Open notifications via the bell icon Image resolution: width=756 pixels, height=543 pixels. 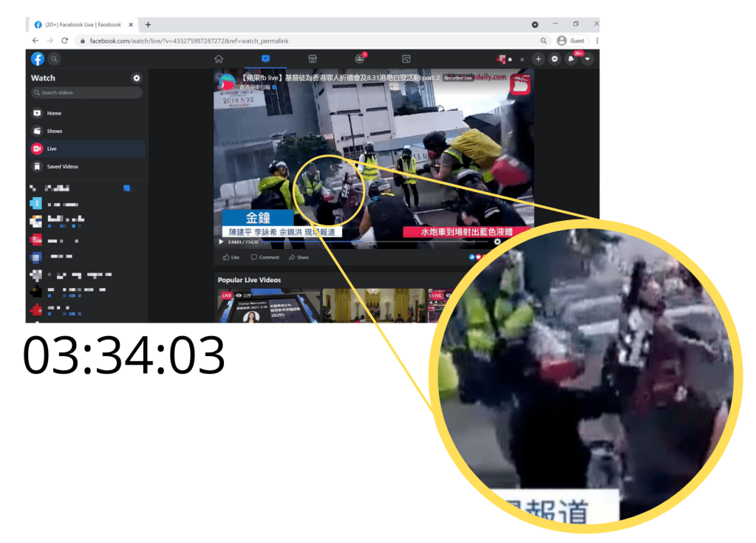coord(569,58)
